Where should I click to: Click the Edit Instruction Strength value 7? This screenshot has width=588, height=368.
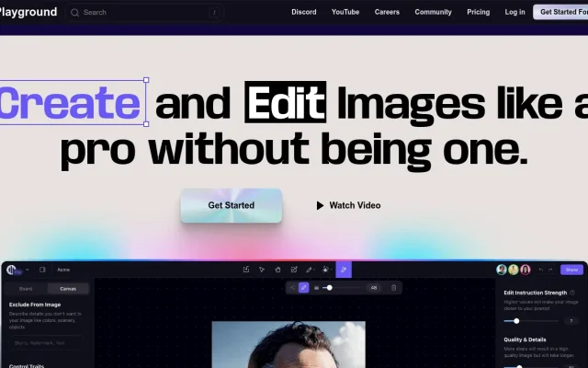(571, 321)
